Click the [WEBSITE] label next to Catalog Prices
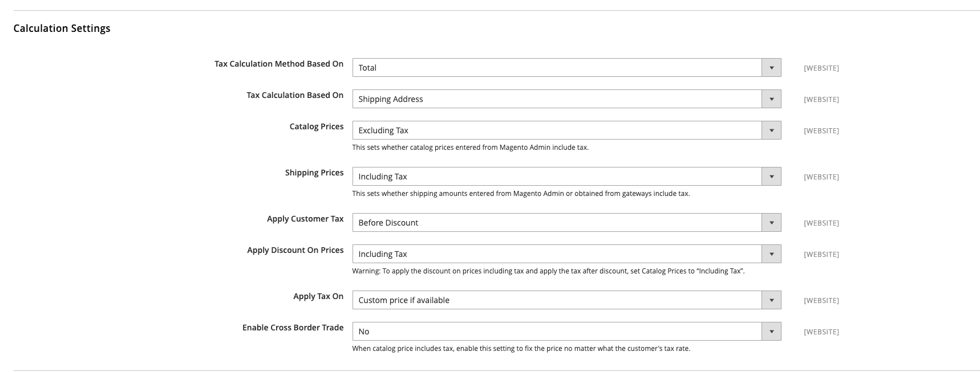The width and height of the screenshot is (980, 372). [x=821, y=130]
